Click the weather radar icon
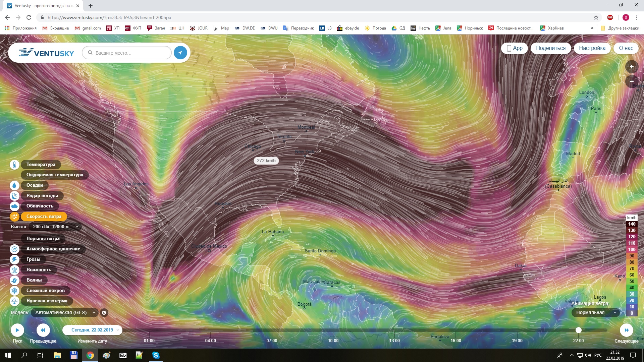 click(x=14, y=196)
